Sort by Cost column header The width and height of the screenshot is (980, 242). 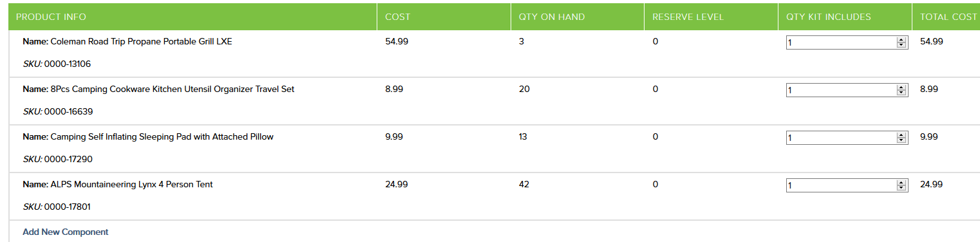click(397, 17)
